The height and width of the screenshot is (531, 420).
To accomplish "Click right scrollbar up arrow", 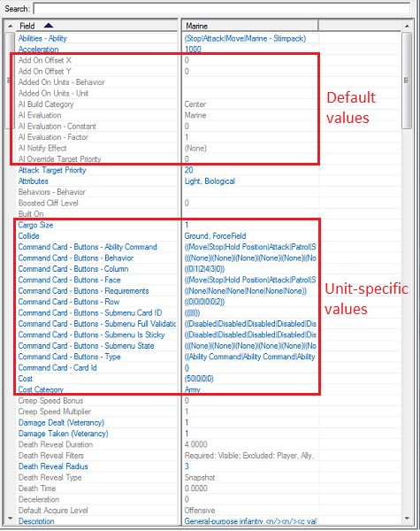I will 407,26.
